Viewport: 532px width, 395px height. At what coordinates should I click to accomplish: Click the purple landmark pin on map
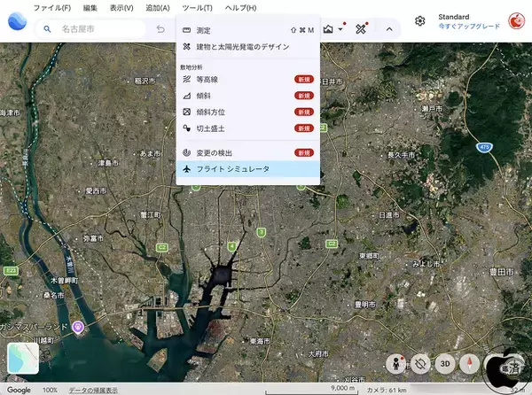[78, 328]
